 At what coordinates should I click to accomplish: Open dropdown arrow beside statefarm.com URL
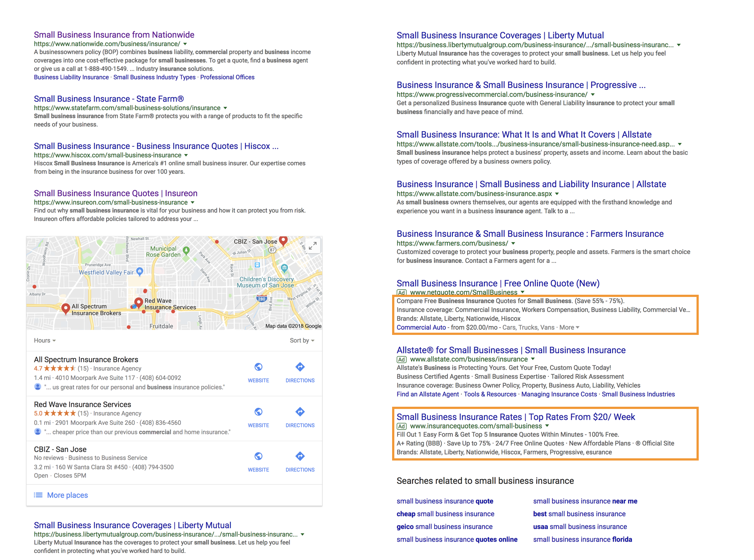click(225, 108)
